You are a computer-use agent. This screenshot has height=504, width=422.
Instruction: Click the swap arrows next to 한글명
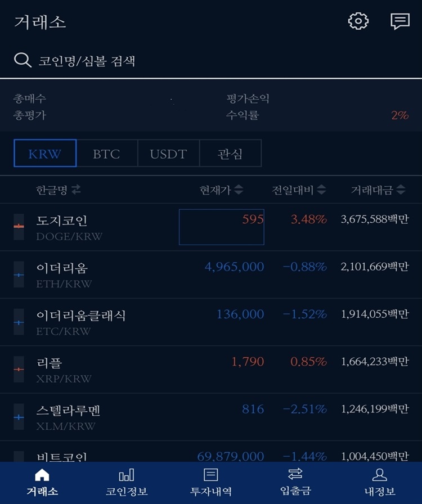[77, 190]
